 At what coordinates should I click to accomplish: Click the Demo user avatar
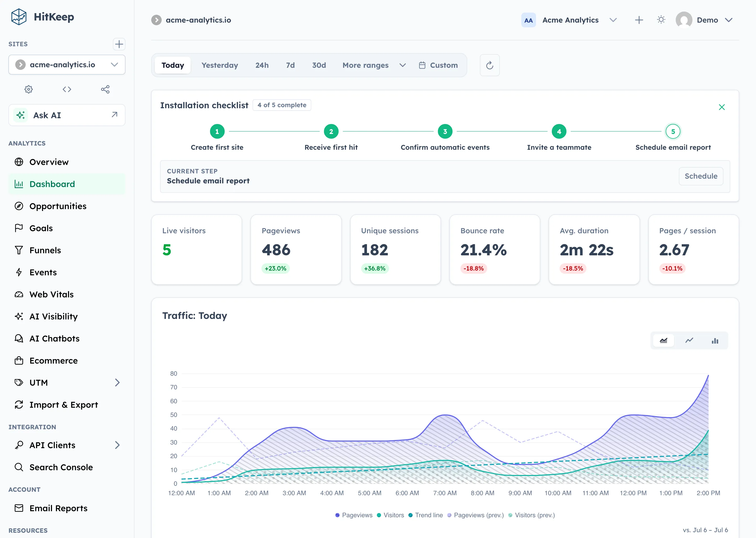[x=684, y=20]
